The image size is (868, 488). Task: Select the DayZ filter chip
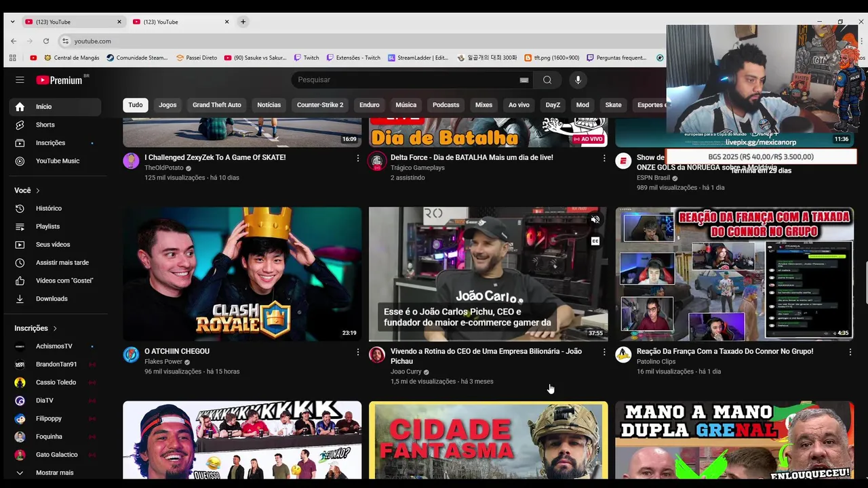(553, 105)
